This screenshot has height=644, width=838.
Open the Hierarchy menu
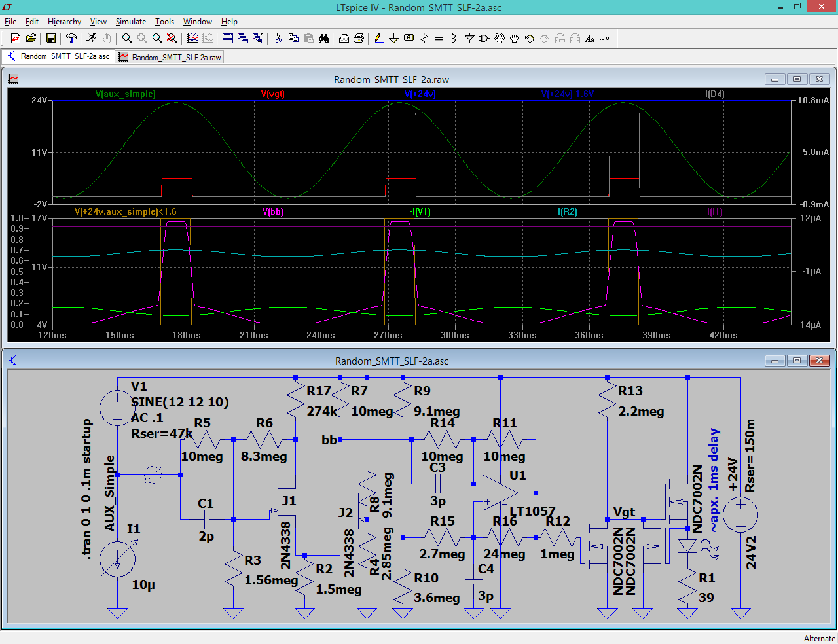coord(64,22)
